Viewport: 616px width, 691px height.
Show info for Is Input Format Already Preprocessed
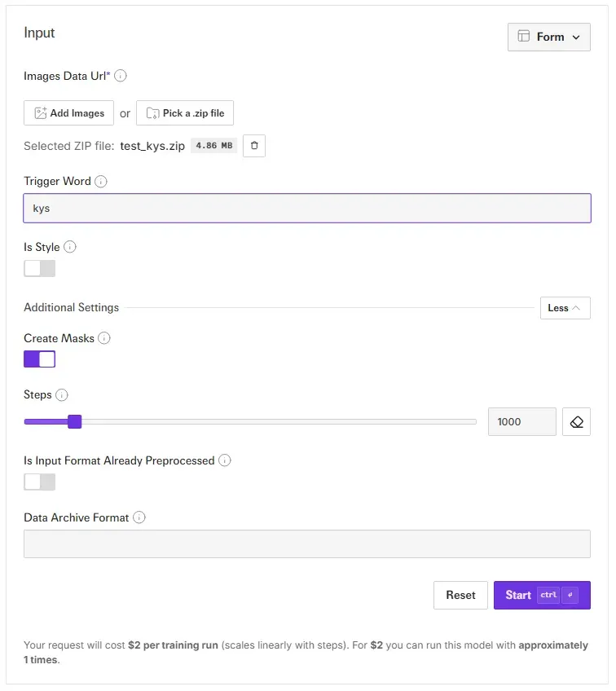[x=225, y=460]
